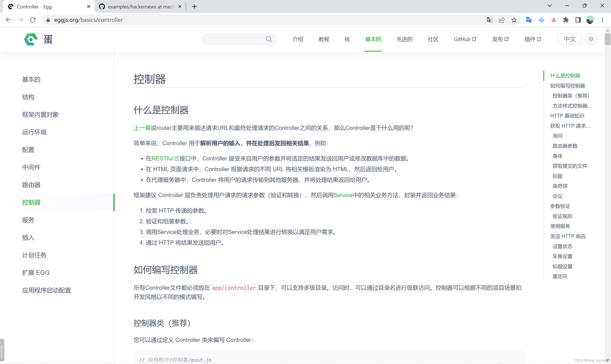Jump to 验证规则 in table of contents

[x=562, y=216]
